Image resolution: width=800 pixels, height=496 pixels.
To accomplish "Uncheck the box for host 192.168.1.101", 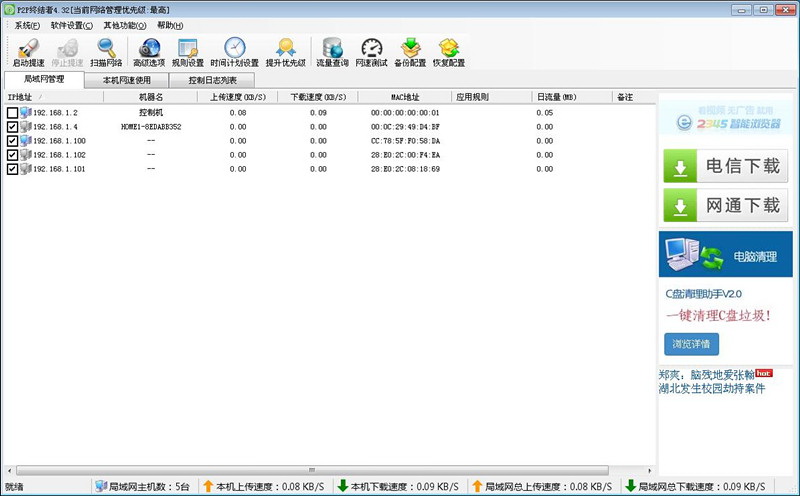I will [12, 169].
